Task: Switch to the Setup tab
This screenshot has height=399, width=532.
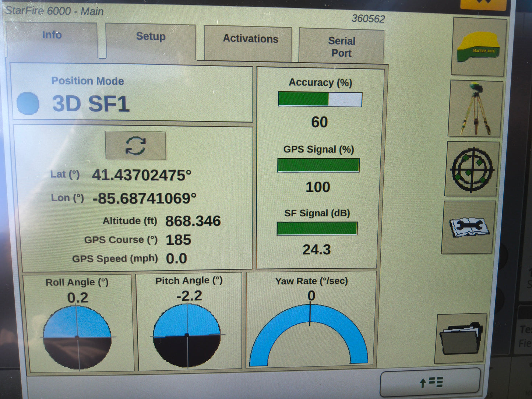Action: point(151,37)
